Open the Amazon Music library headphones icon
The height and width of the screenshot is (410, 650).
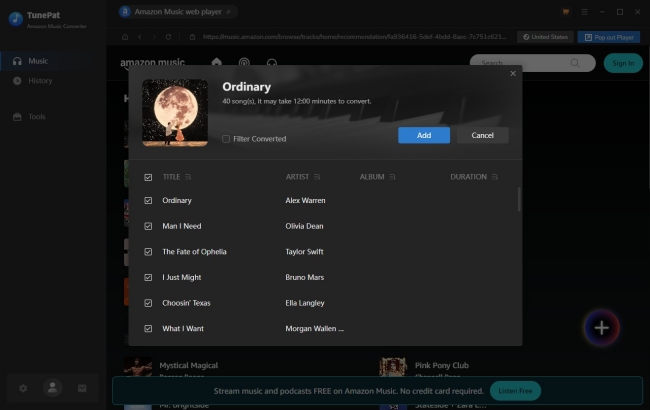pyautogui.click(x=272, y=63)
